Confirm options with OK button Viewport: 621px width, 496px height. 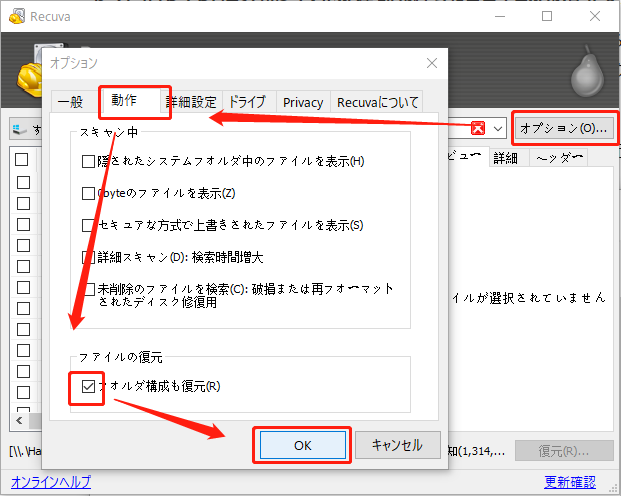click(303, 445)
